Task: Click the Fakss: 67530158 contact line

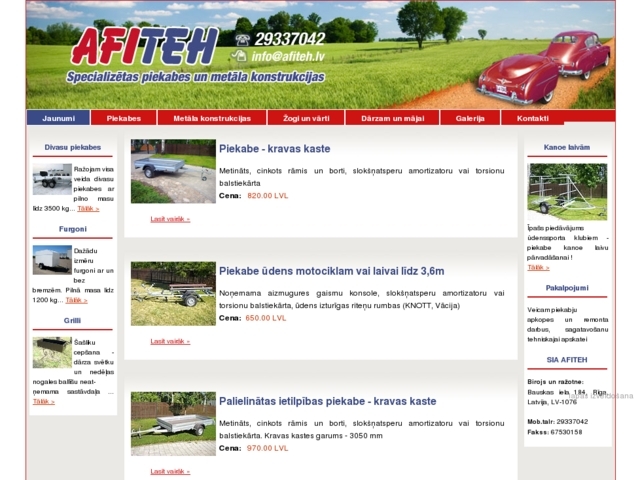Action: pos(555,432)
